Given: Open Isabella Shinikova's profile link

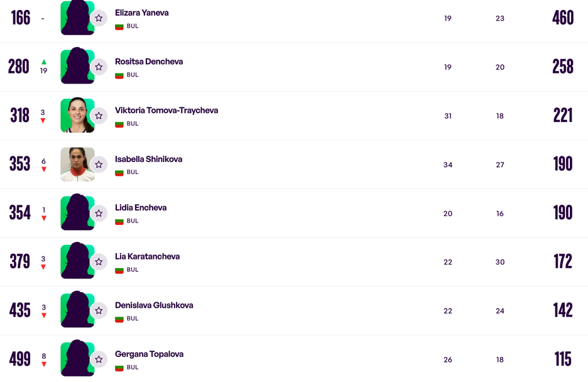Looking at the screenshot, I should coord(148,159).
